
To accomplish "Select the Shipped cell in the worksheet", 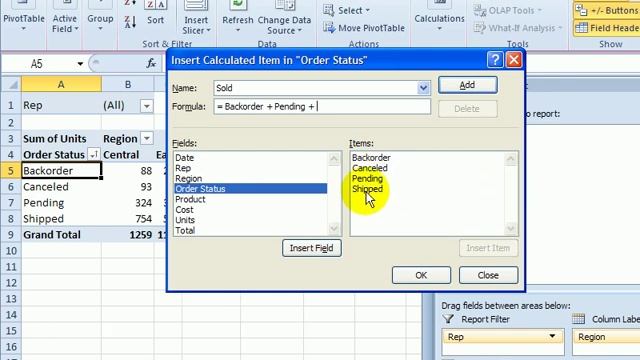I will [61, 218].
